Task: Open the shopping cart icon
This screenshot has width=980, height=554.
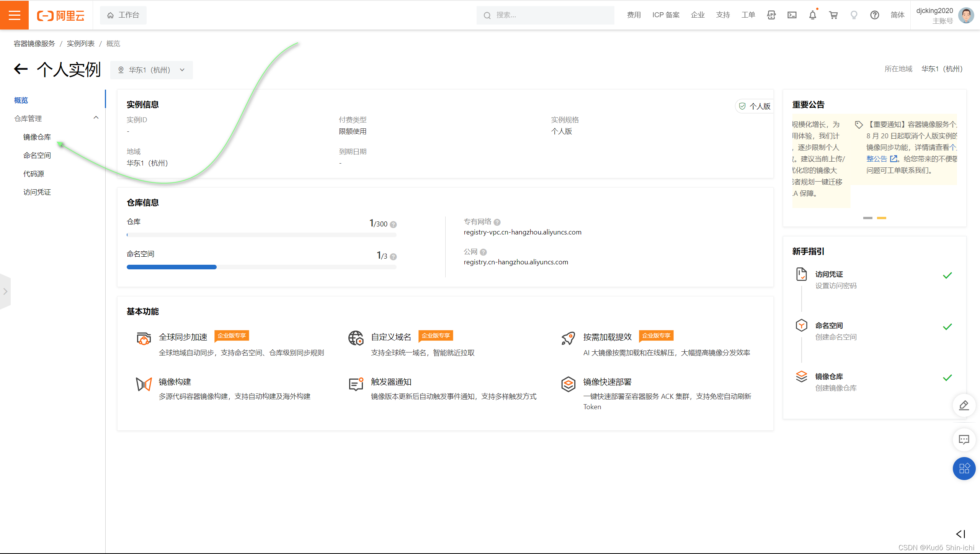Action: [x=833, y=15]
